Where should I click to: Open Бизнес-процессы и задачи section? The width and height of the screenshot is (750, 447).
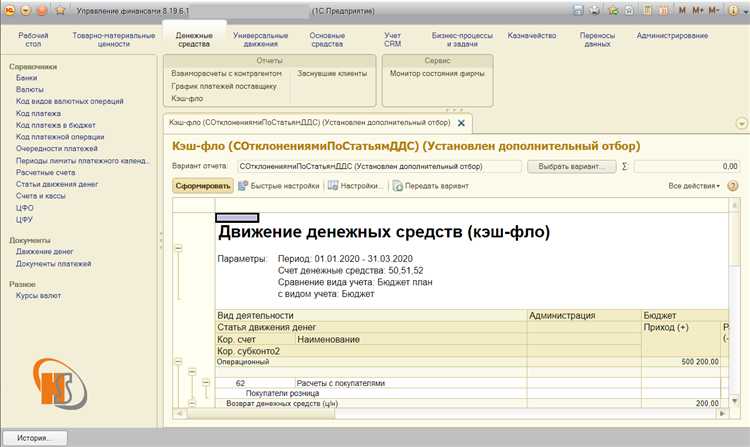pyautogui.click(x=462, y=39)
